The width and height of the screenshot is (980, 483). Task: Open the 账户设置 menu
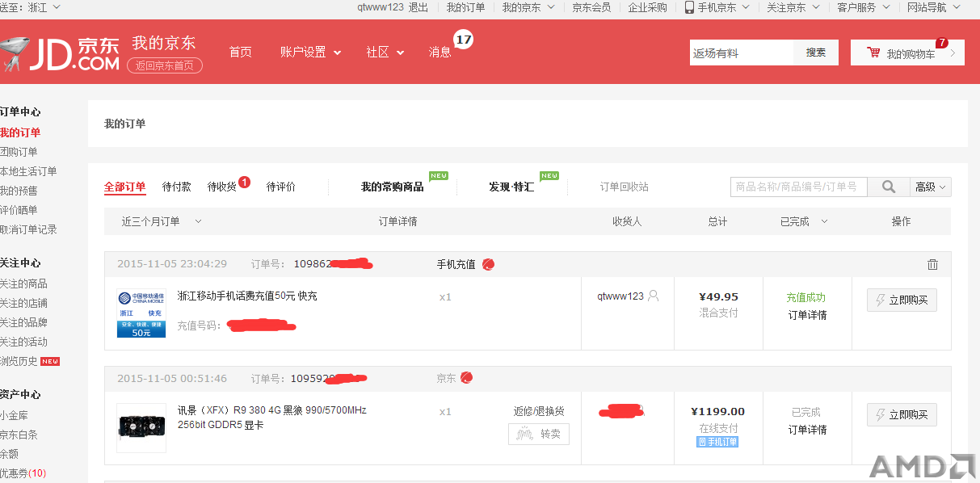tap(310, 52)
